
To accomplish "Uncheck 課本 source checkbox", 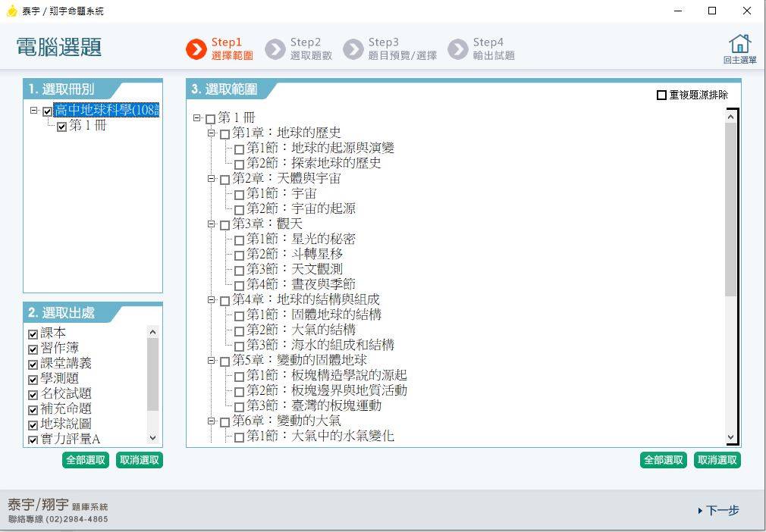I will [33, 334].
